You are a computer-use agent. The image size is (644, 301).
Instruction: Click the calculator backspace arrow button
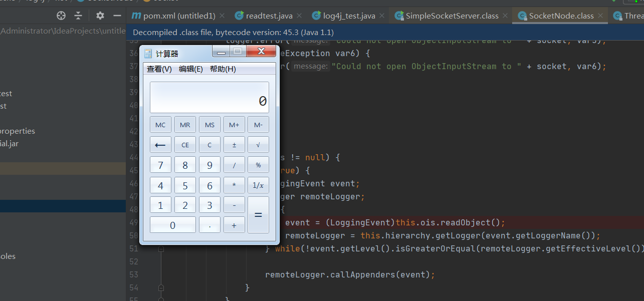160,145
